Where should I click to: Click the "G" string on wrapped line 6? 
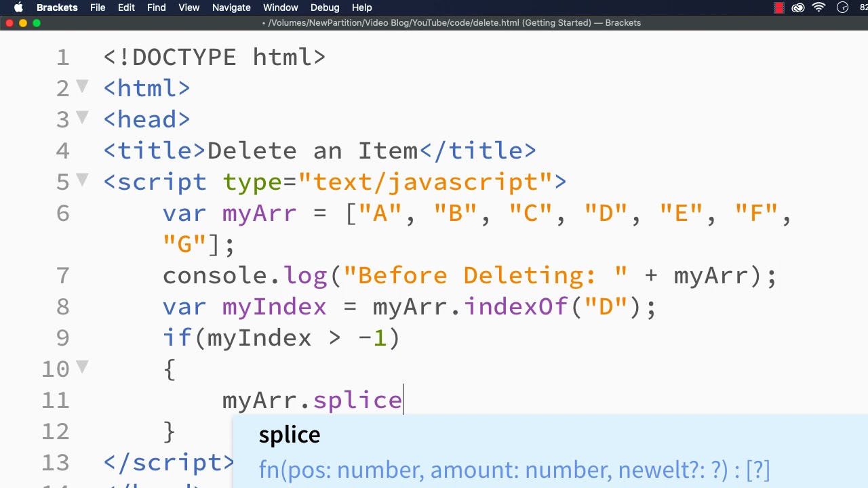(x=184, y=243)
